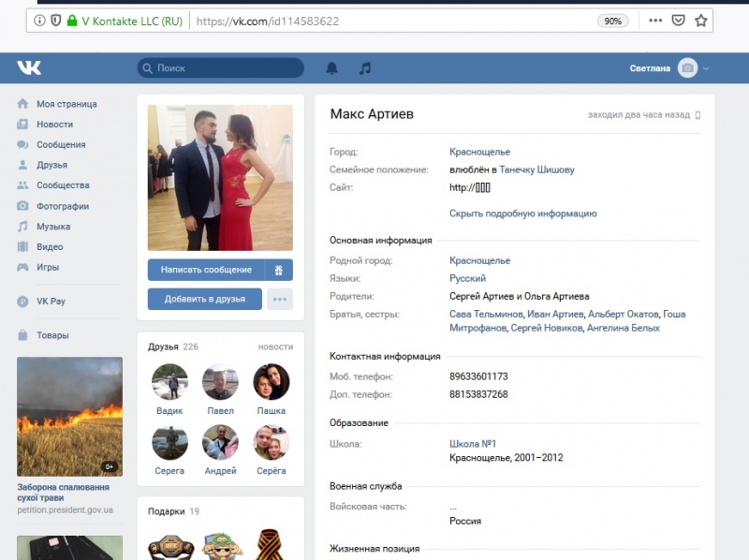Image resolution: width=749 pixels, height=560 pixels.
Task: Click the VK logo icon
Action: pos(28,67)
